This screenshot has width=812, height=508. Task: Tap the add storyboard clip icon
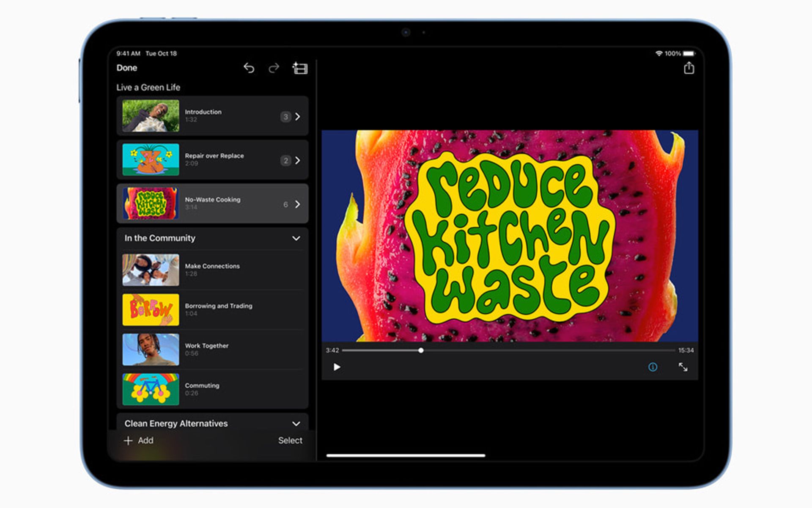tap(300, 68)
